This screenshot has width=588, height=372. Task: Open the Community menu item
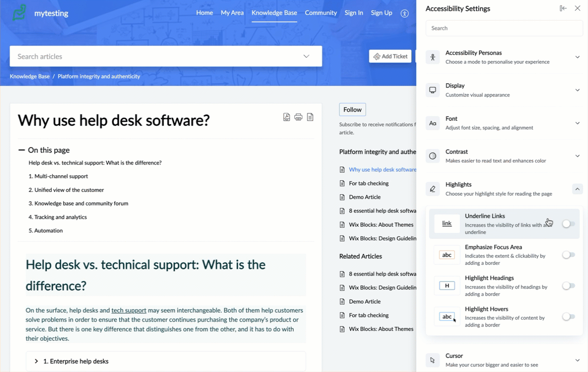(x=321, y=13)
